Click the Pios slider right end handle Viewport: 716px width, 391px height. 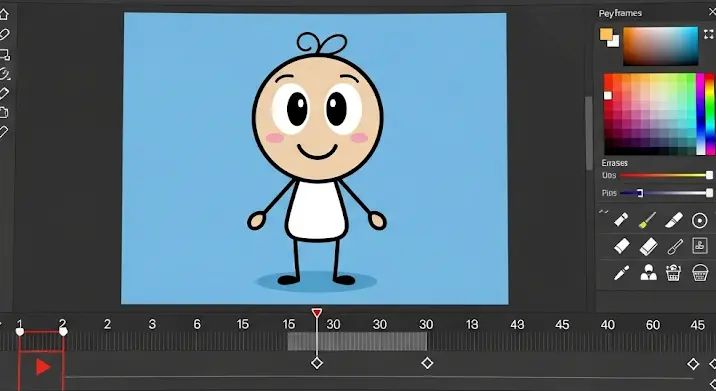[x=709, y=193]
